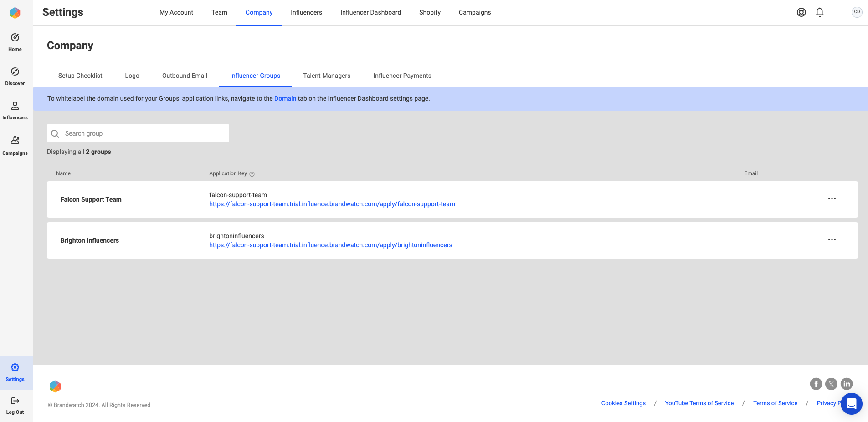Go to Home in the sidebar
This screenshot has height=422, width=868.
(15, 42)
